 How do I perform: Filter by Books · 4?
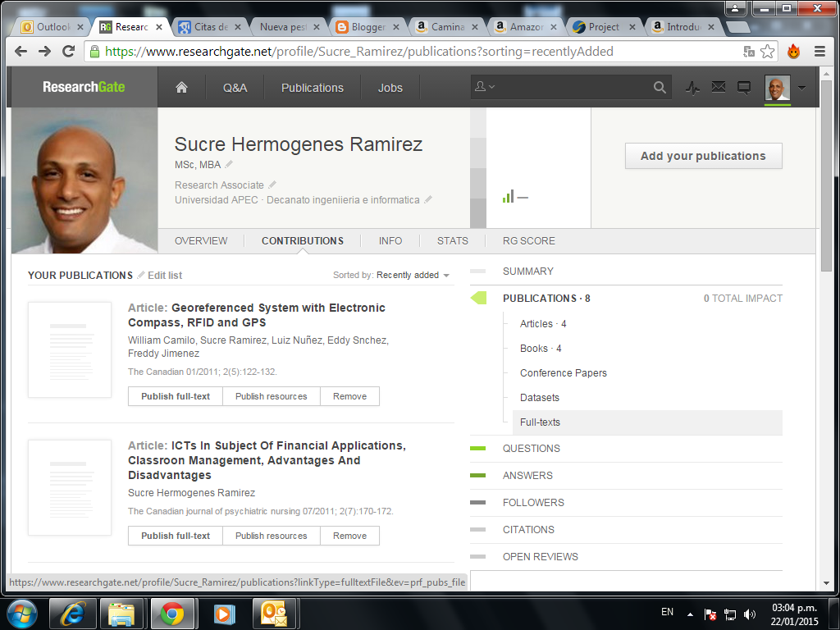point(541,348)
